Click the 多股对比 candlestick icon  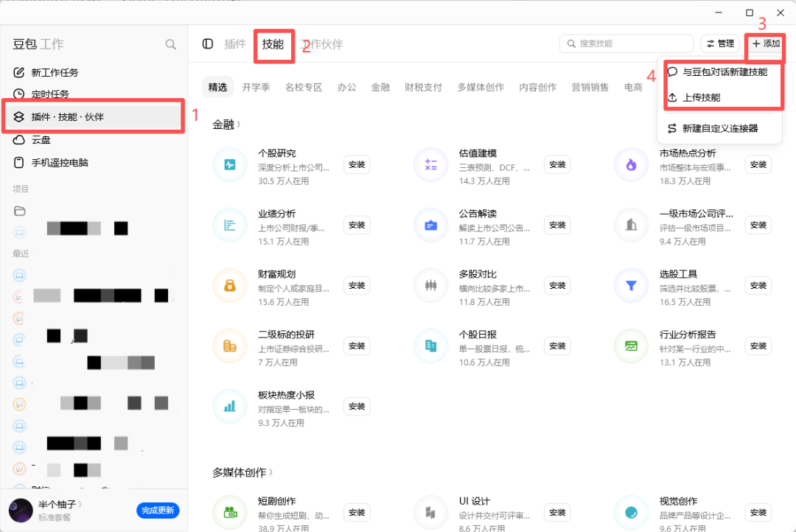pos(430,285)
